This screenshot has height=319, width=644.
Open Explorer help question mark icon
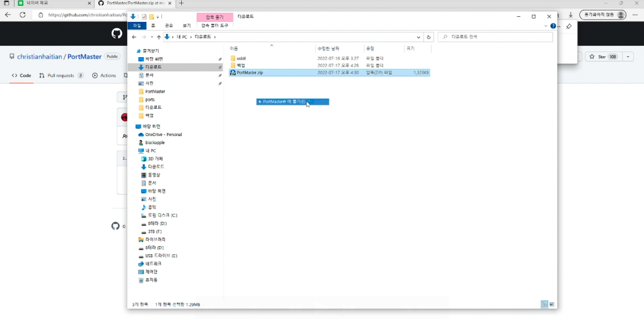(x=553, y=26)
